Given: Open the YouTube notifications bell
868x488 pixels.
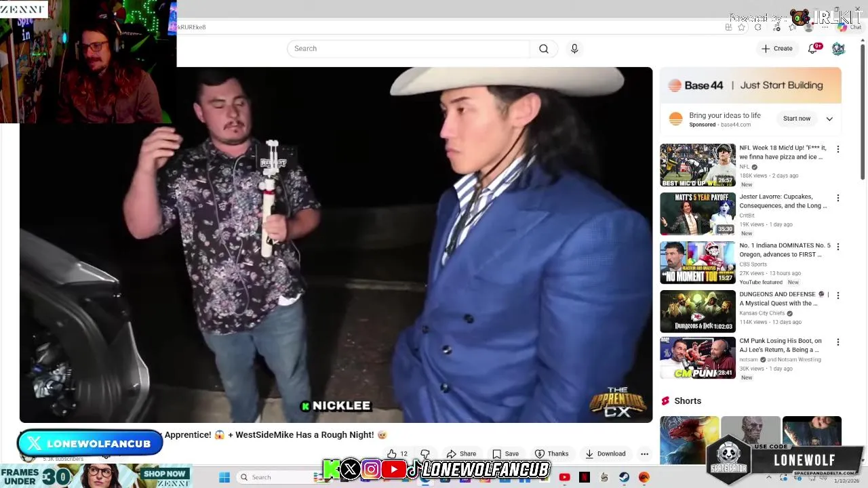Looking at the screenshot, I should click(x=812, y=49).
